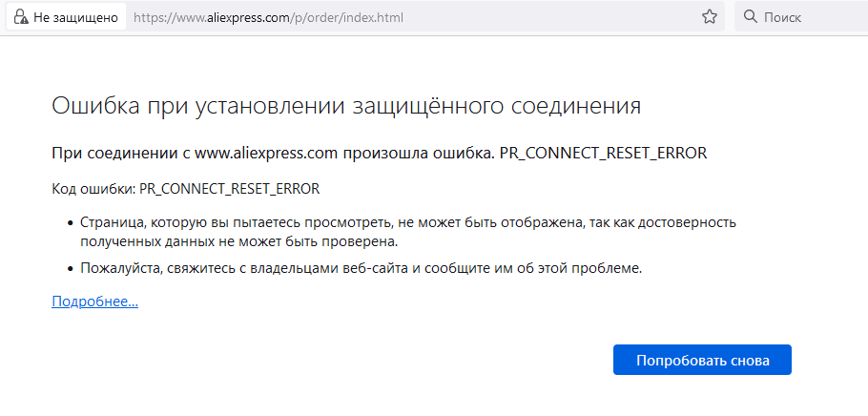Click 'www.aliexpress.com' in the error sentence

tap(266, 154)
